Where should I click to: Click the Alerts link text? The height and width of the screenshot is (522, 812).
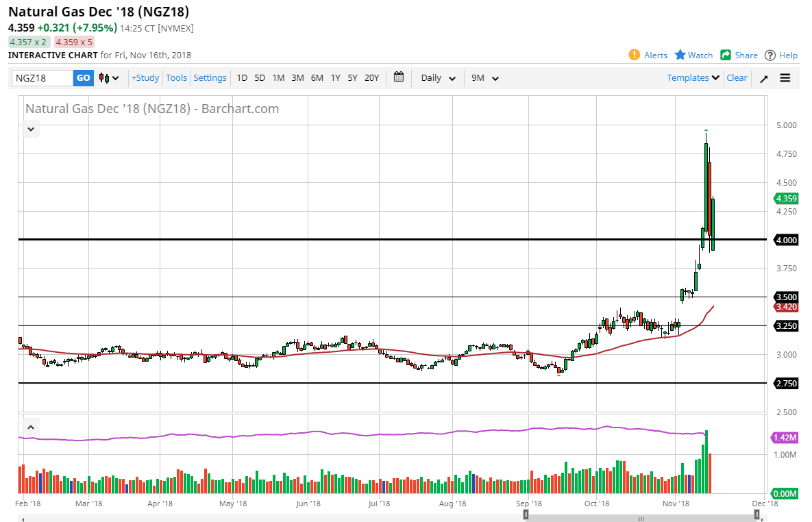pyautogui.click(x=656, y=55)
